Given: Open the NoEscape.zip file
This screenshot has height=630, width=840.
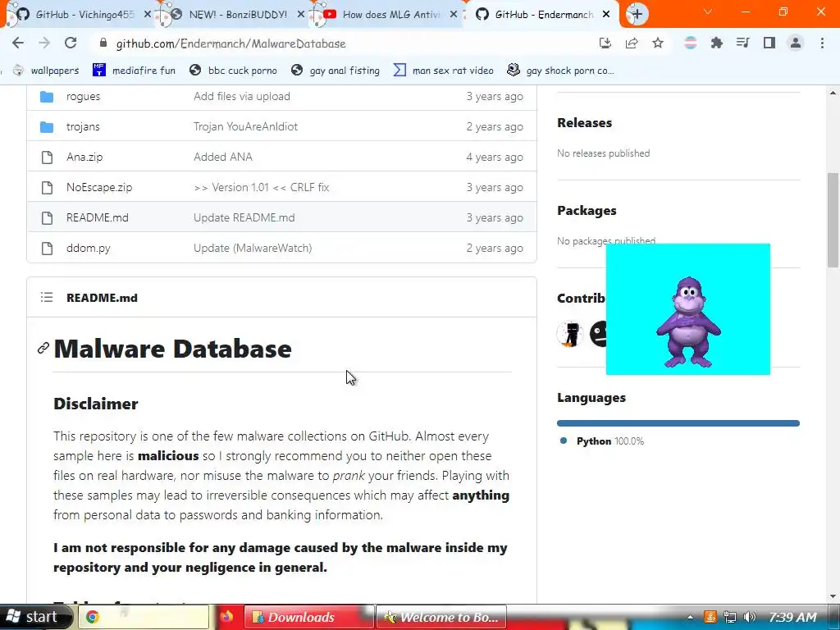Looking at the screenshot, I should 99,188.
